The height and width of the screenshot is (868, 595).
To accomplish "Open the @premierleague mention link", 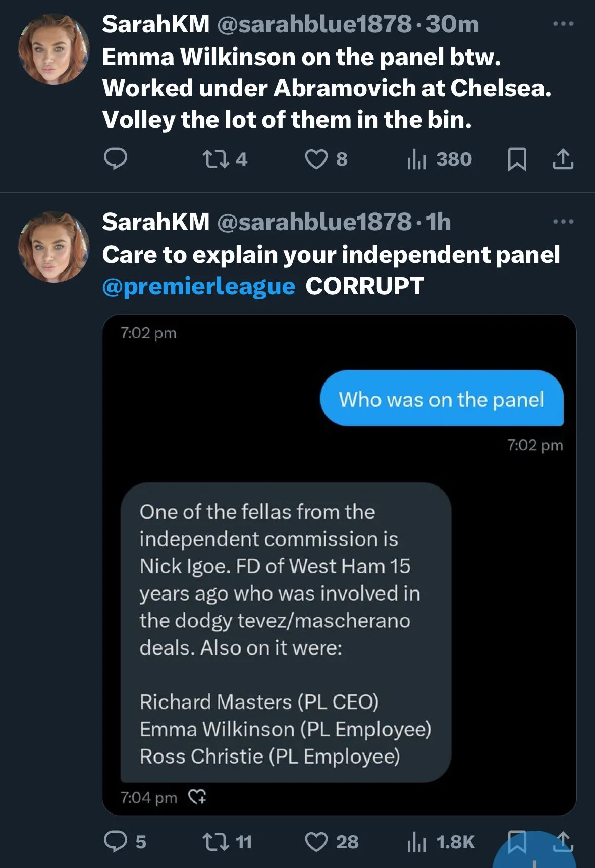I will coord(198,286).
